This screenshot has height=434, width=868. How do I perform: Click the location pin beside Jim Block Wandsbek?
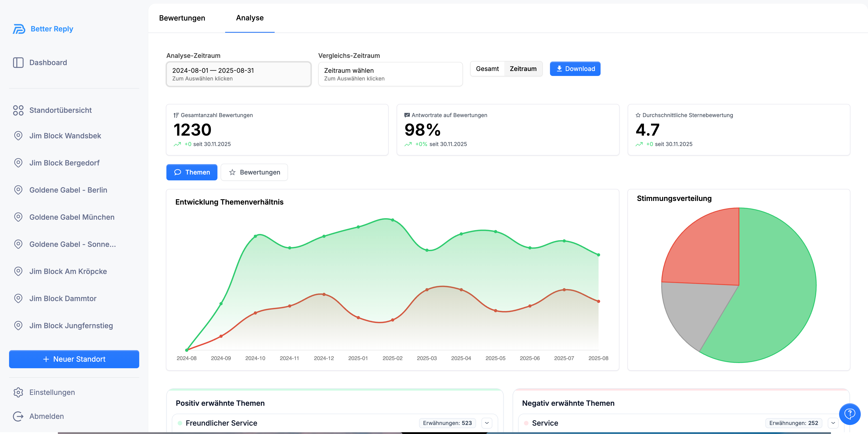(x=18, y=136)
